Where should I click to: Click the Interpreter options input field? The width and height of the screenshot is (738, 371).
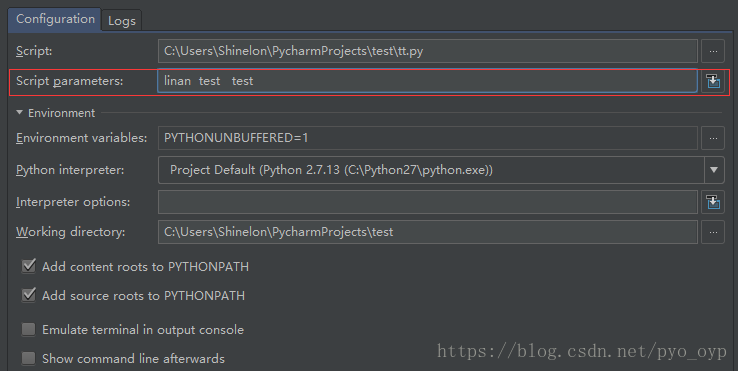(427, 202)
